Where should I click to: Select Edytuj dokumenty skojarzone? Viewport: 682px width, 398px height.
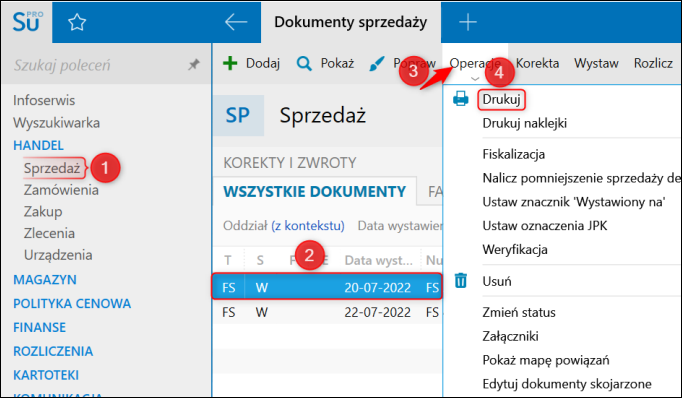[x=567, y=384]
